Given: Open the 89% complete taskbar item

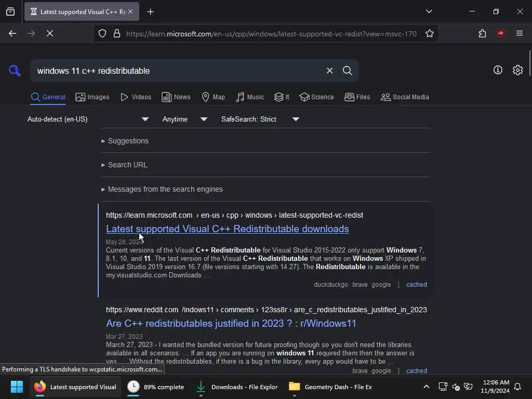Looking at the screenshot, I should tap(156, 387).
